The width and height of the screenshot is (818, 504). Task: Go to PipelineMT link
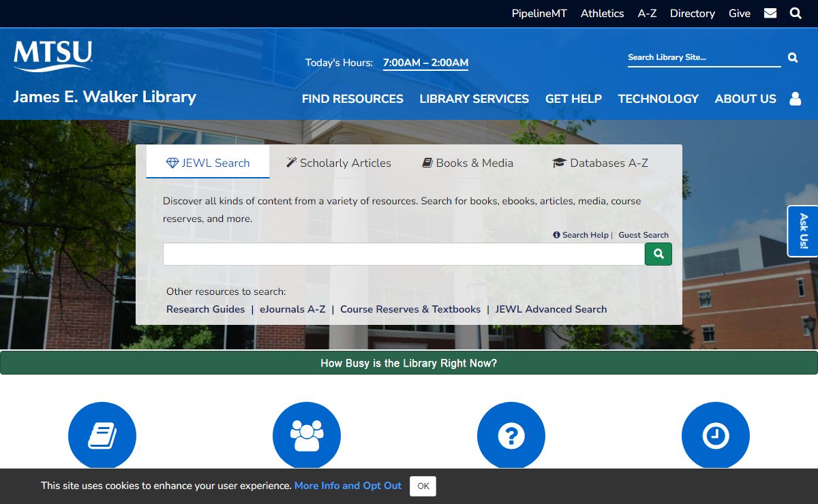click(539, 14)
